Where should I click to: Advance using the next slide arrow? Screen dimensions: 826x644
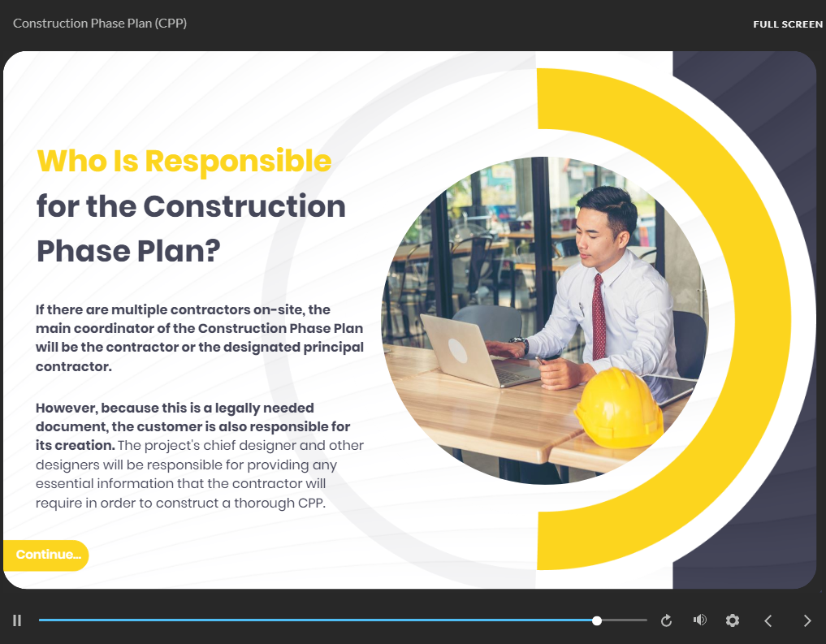pos(807,620)
